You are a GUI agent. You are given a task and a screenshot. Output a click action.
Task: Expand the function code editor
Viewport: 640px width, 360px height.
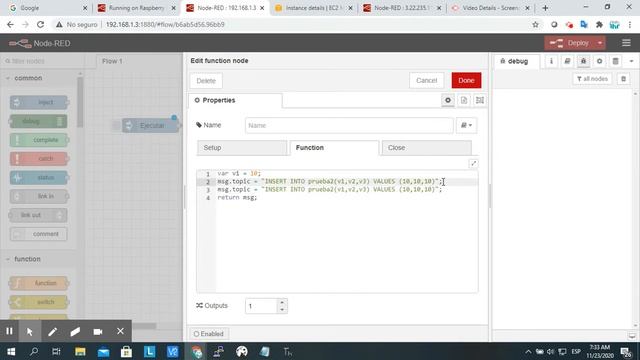coord(473,164)
